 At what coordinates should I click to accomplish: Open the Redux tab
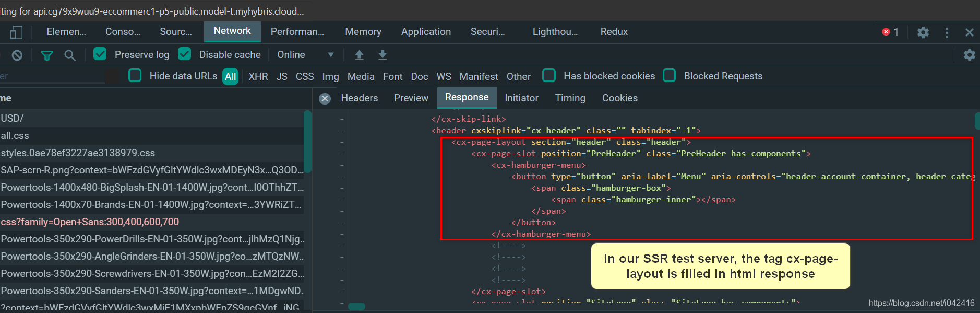(614, 32)
